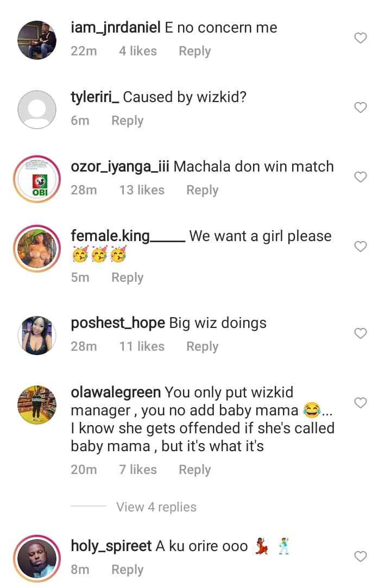View ozor_iyanga_iii's story via OBI avatar

point(37,179)
